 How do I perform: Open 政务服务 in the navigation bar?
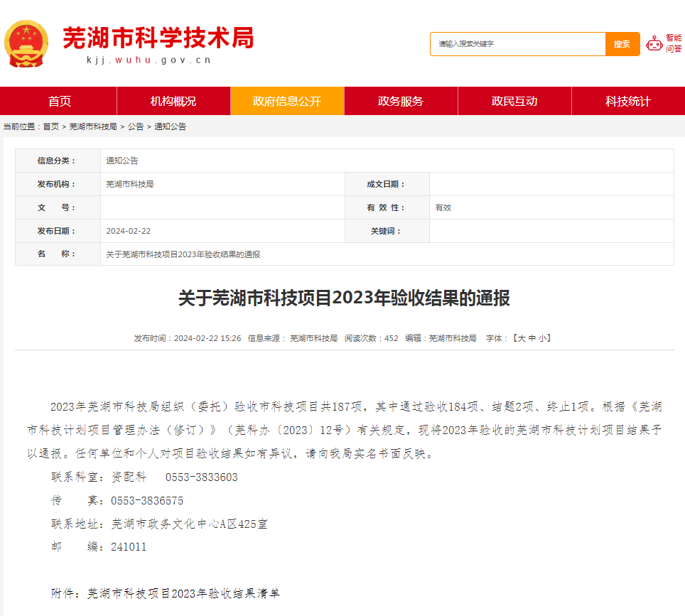click(x=401, y=101)
